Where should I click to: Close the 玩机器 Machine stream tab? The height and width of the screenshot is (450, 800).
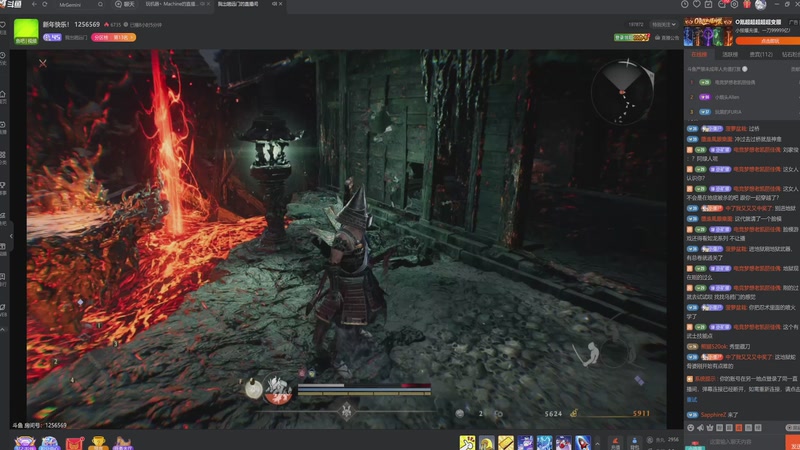point(208,4)
